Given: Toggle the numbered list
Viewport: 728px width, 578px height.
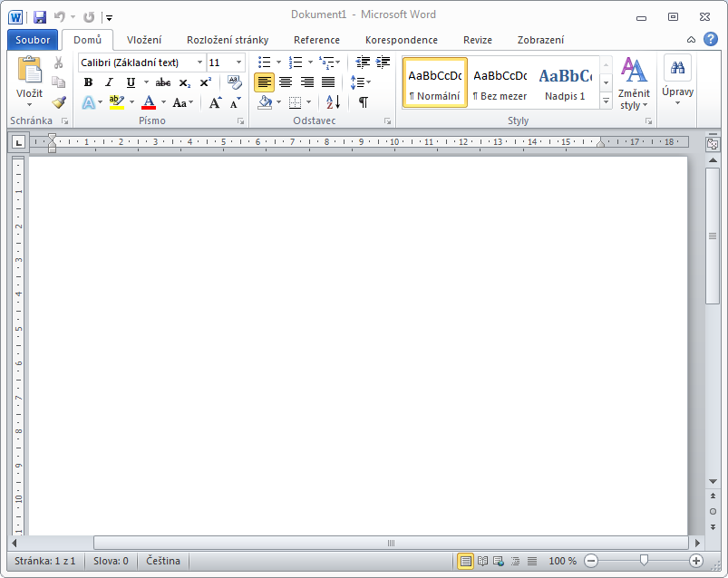Looking at the screenshot, I should pyautogui.click(x=296, y=62).
